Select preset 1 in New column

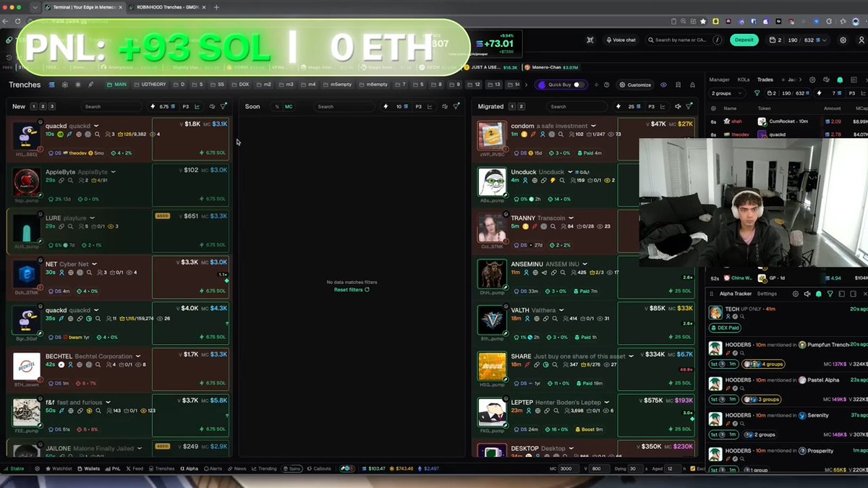[x=33, y=106]
